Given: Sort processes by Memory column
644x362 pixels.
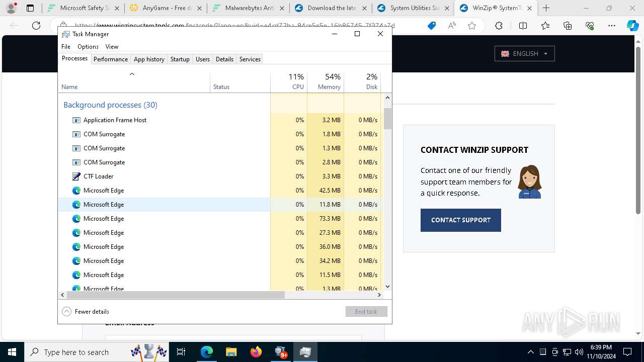Looking at the screenshot, I should (326, 82).
